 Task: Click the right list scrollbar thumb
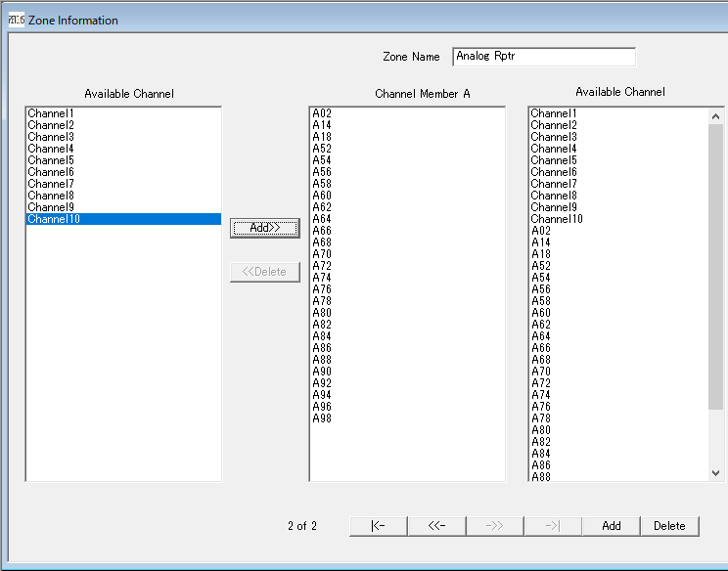[x=716, y=266]
